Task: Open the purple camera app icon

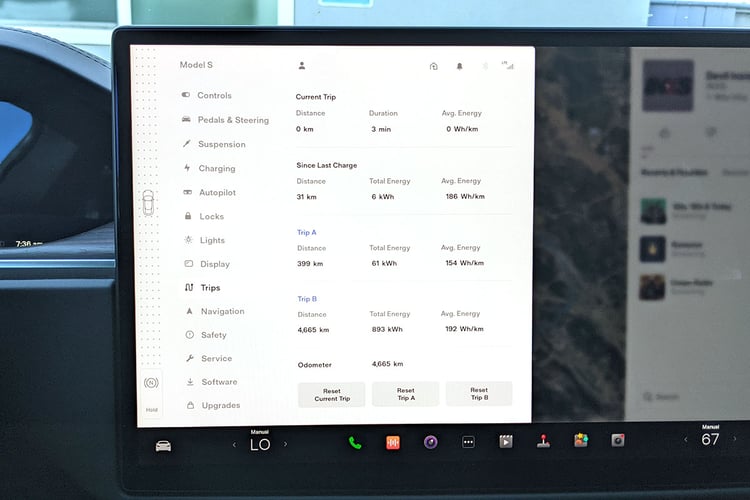Action: [x=431, y=442]
